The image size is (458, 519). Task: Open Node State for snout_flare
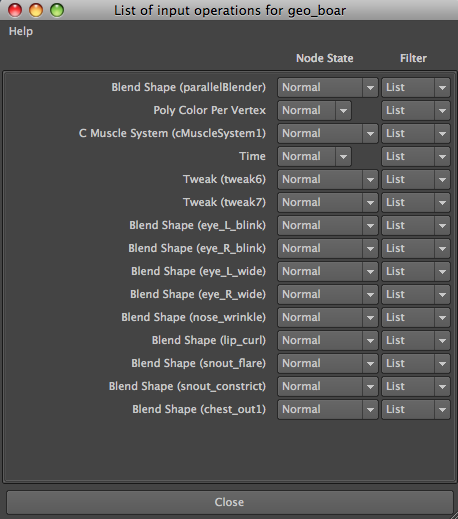[328, 363]
